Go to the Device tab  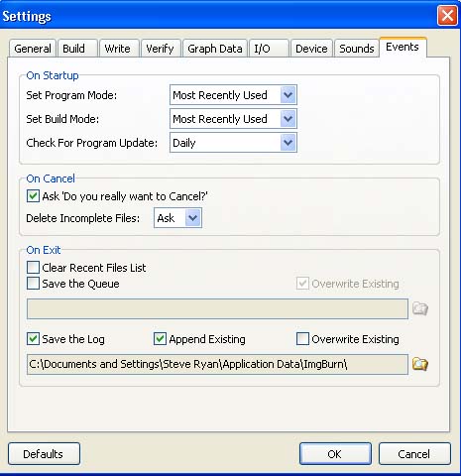pyautogui.click(x=311, y=49)
